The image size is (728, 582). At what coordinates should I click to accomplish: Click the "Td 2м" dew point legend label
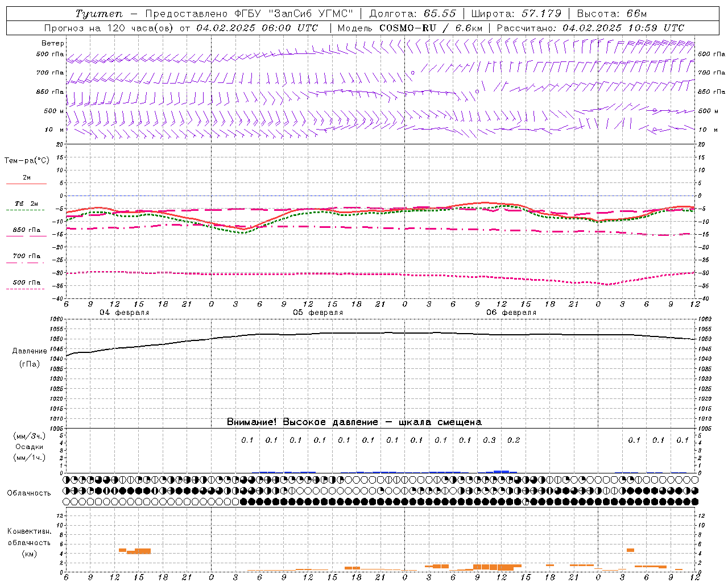tap(27, 203)
